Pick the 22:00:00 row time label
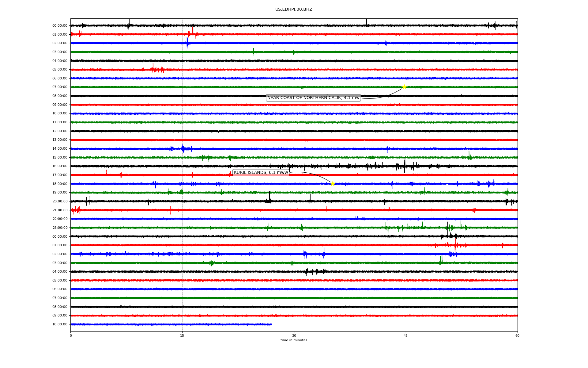The height and width of the screenshot is (368, 588). click(x=60, y=219)
